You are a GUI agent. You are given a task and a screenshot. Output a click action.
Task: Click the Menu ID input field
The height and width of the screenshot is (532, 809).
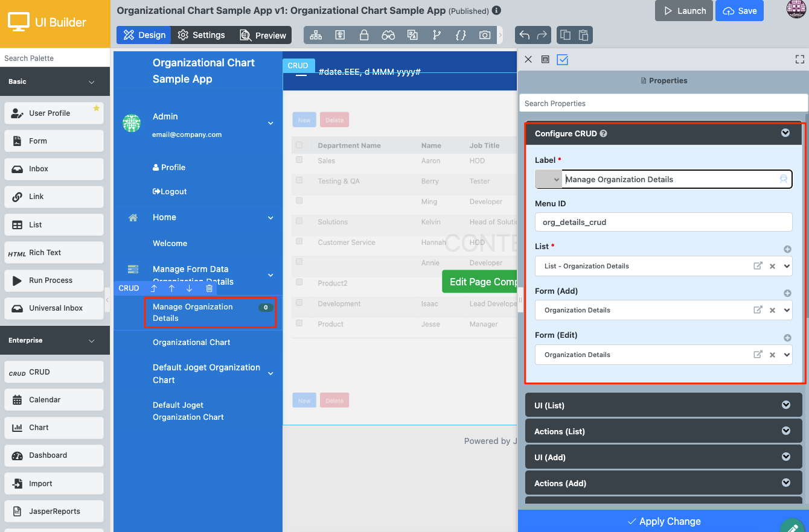663,222
